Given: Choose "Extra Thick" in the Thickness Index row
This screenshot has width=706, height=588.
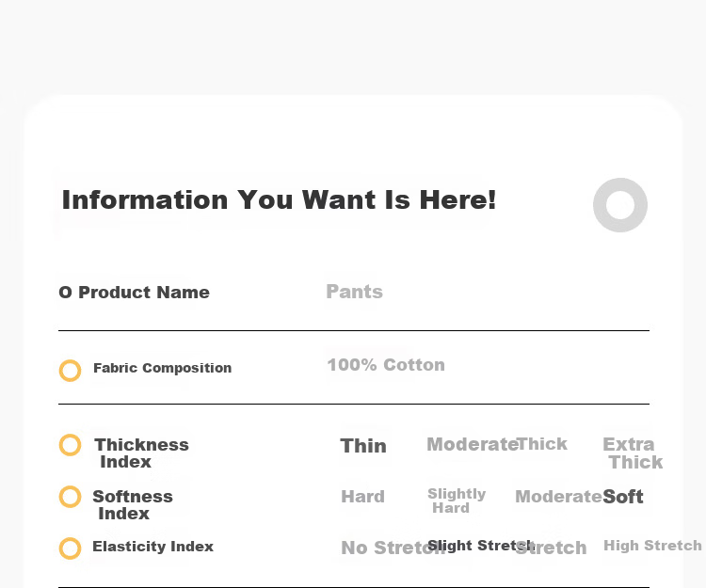Looking at the screenshot, I should [x=633, y=453].
